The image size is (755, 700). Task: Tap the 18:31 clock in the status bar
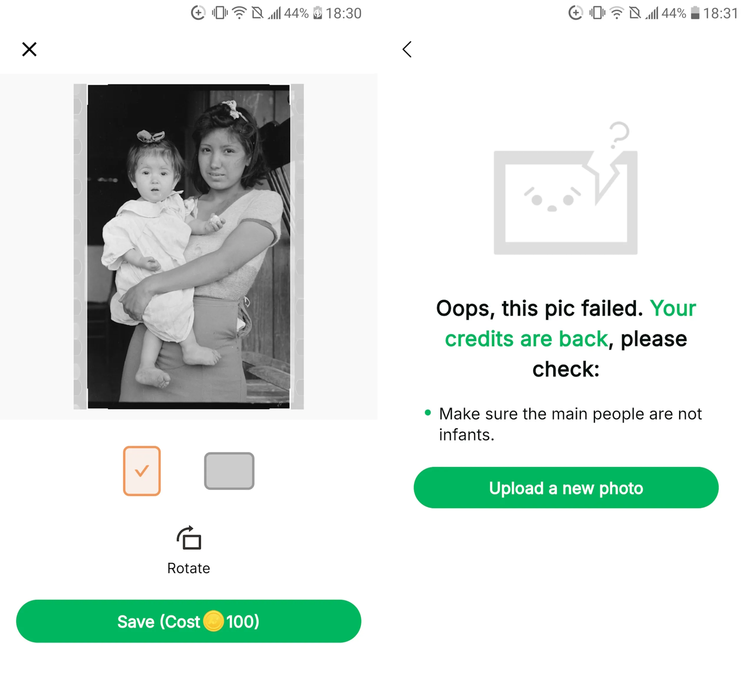(x=720, y=13)
